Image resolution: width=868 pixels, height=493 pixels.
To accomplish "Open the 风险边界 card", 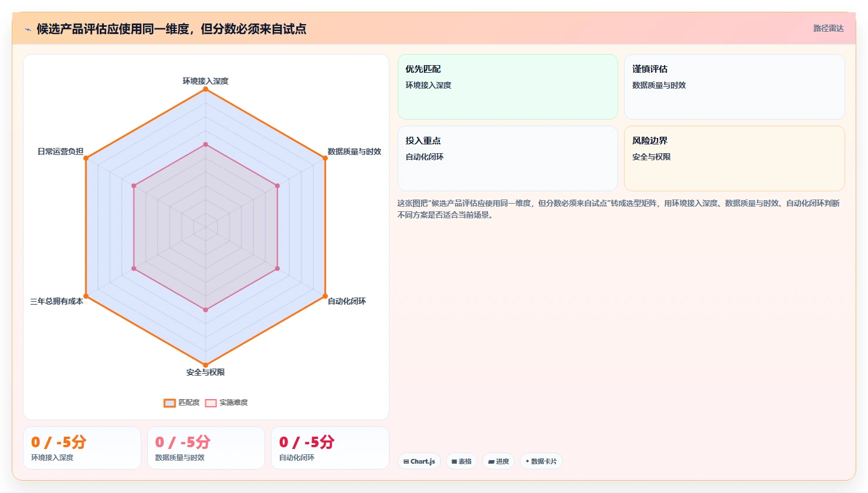I will pyautogui.click(x=734, y=158).
